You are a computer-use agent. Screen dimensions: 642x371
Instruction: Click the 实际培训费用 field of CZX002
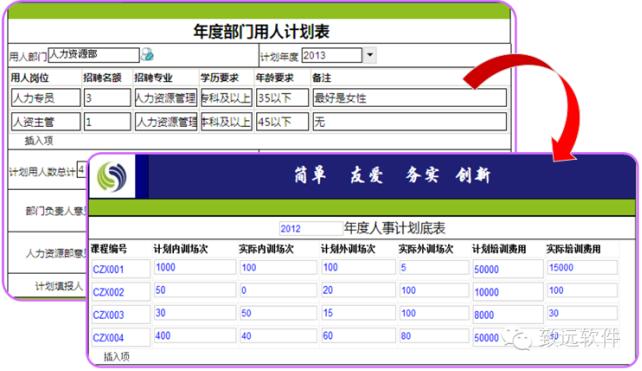[582, 290]
